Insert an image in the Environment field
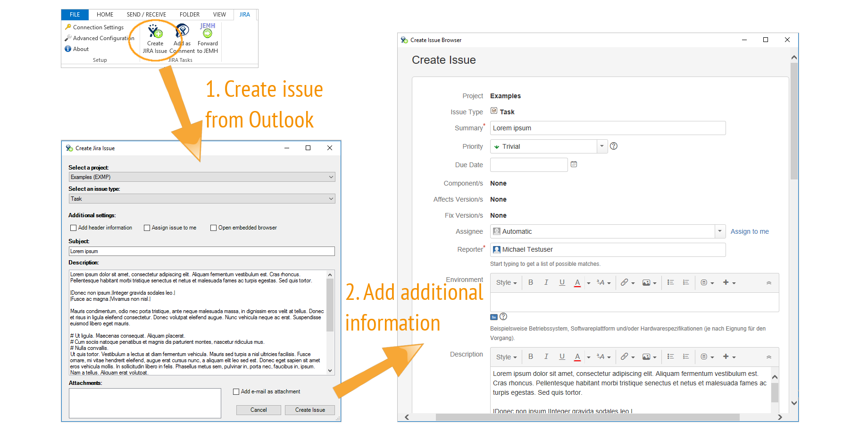 coord(647,282)
